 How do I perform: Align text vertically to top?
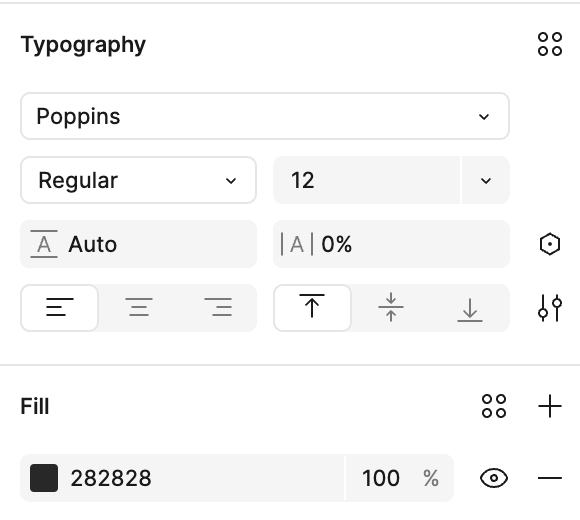[x=312, y=308]
